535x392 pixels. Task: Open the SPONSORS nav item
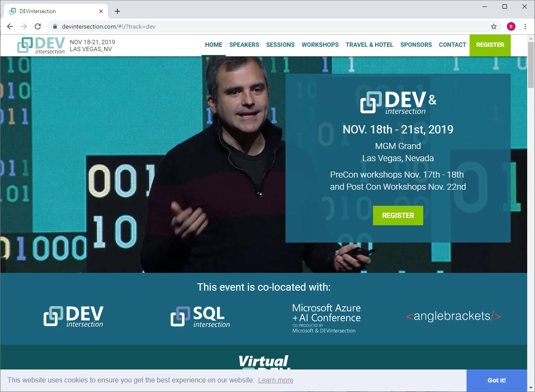(x=416, y=45)
